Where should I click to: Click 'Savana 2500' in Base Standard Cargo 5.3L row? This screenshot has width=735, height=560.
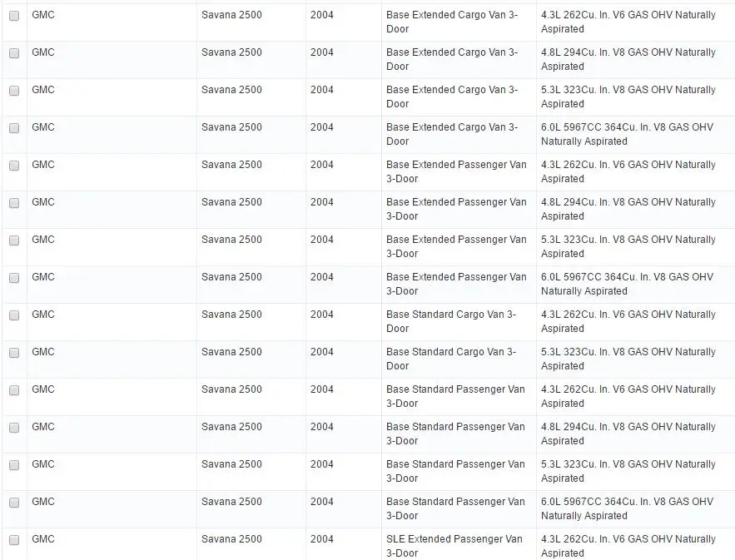pos(231,352)
